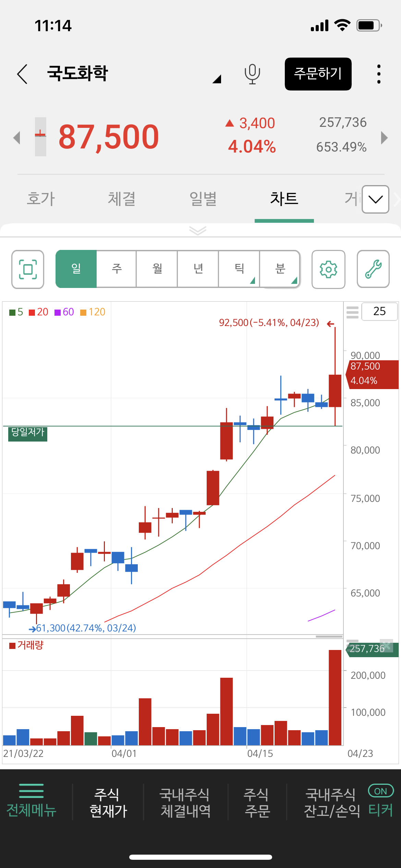
Task: Tap the 04/15 date label
Action: click(260, 754)
